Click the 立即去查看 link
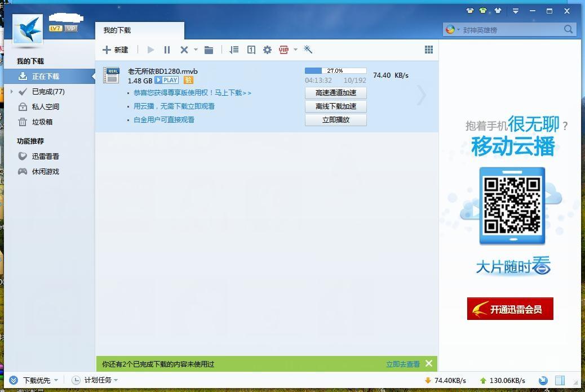585x392 pixels. click(403, 364)
